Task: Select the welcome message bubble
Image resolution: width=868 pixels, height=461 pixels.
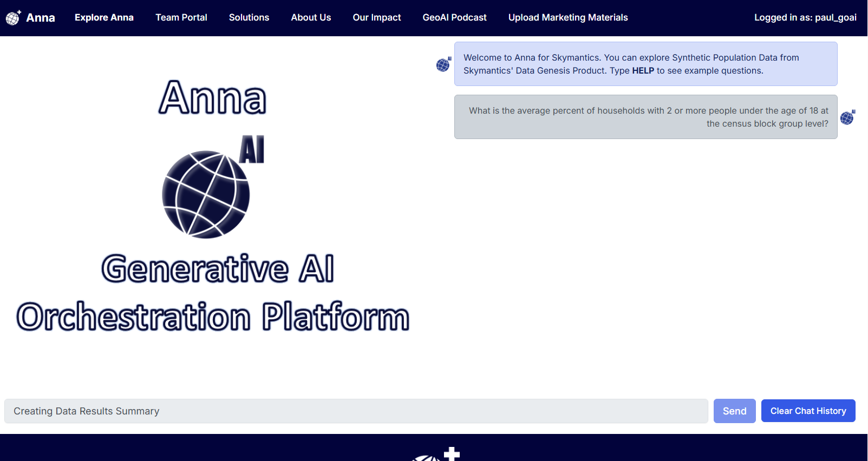Action: pos(645,64)
